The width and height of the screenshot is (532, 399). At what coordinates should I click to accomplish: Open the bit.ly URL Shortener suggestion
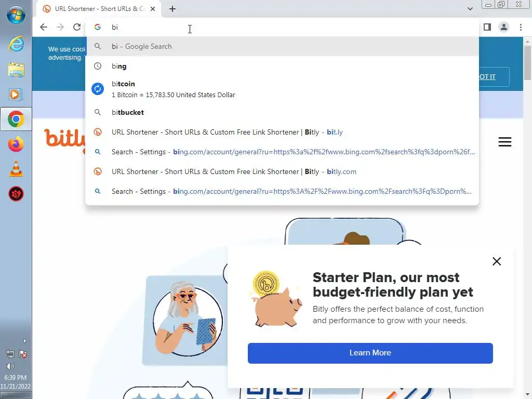(x=282, y=132)
